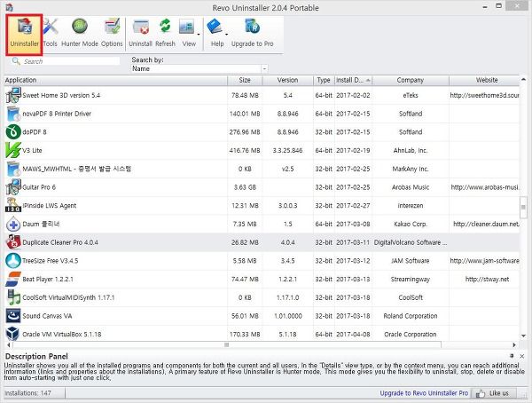Click the '1.17.1.0' version cell
Viewport: 532px width, 403px height.
tap(287, 297)
